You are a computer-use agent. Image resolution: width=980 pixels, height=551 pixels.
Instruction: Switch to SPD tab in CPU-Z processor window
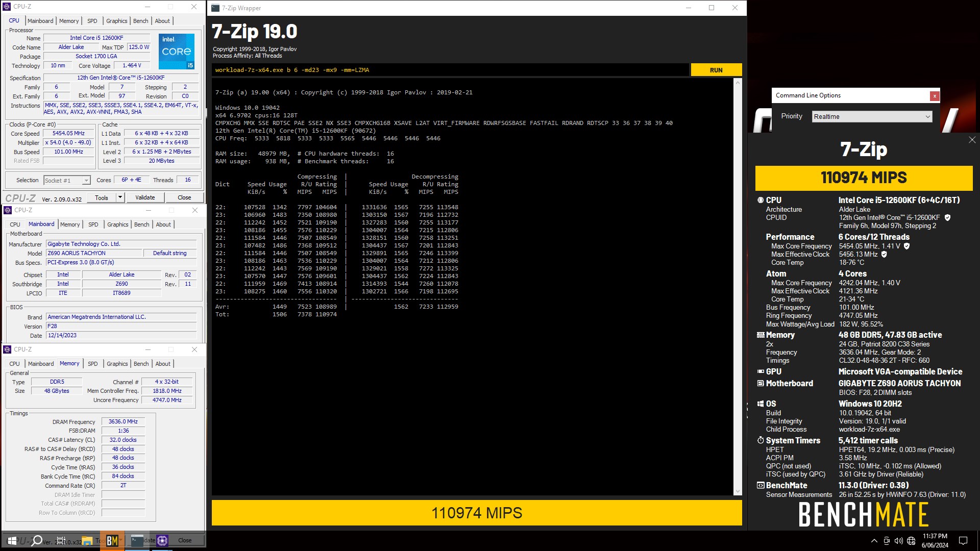tap(92, 21)
